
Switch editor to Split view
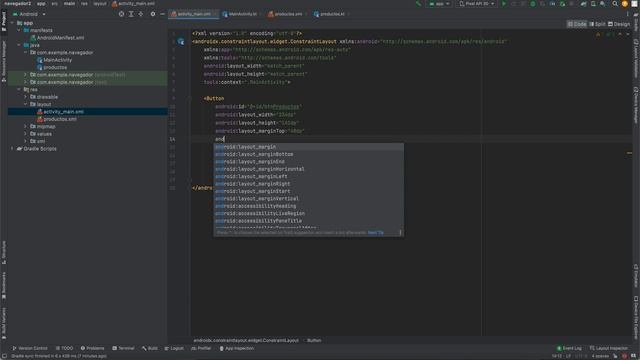(x=597, y=24)
